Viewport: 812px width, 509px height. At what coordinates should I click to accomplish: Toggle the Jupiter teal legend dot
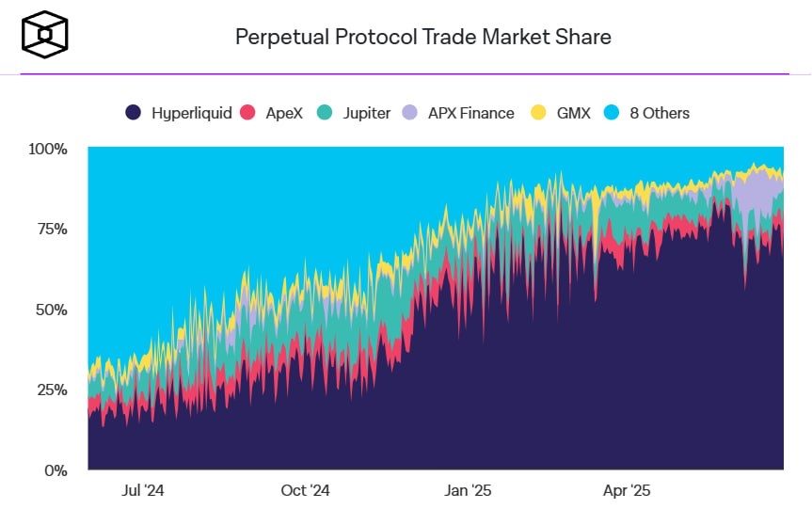[324, 113]
